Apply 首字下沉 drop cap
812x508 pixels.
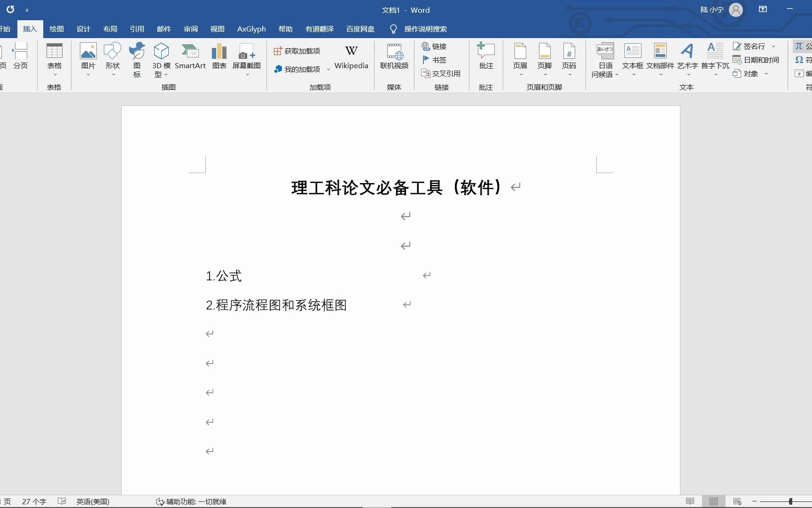click(715, 60)
